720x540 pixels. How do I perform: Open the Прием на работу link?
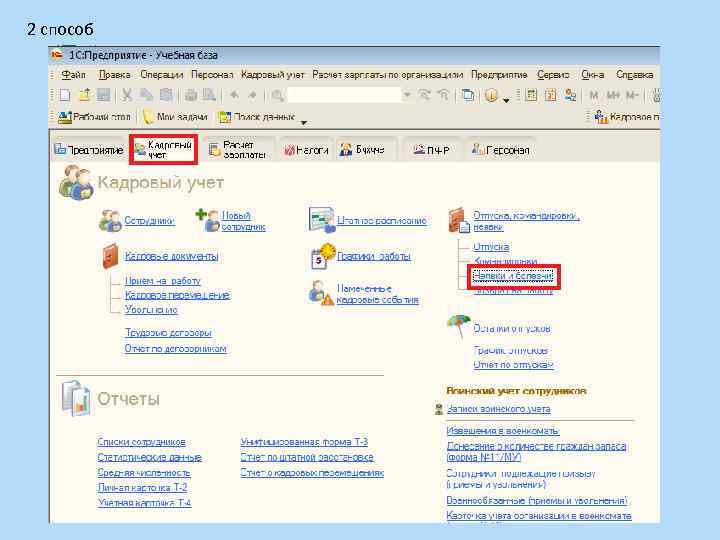[x=163, y=281]
